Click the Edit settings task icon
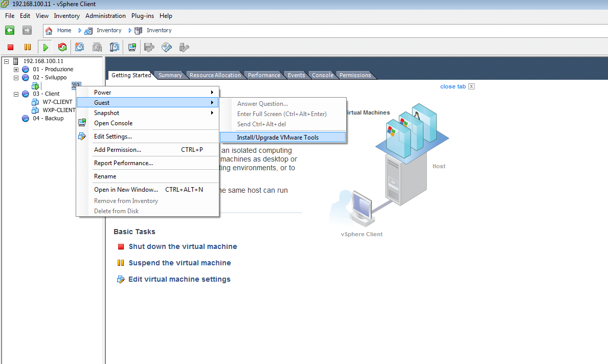 pos(121,279)
